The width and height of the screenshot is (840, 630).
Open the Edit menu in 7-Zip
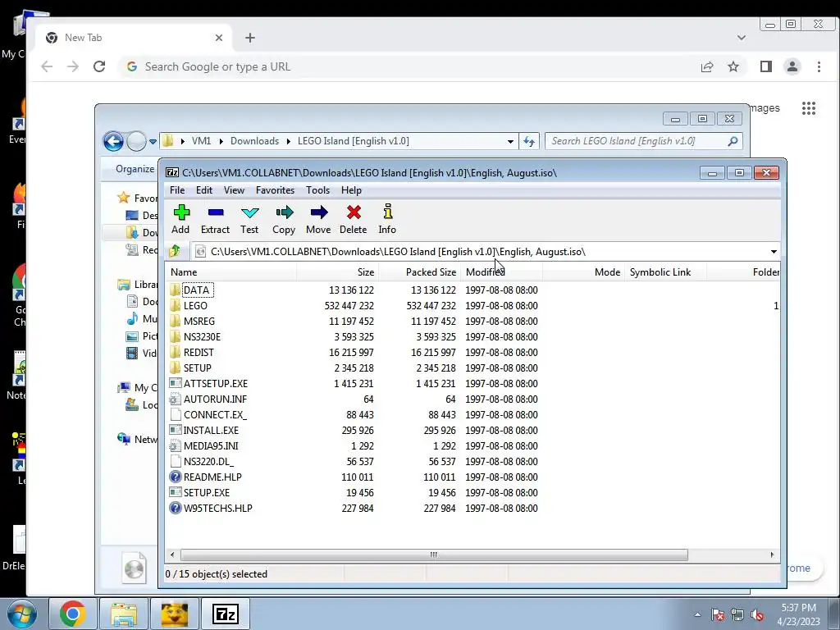[204, 190]
